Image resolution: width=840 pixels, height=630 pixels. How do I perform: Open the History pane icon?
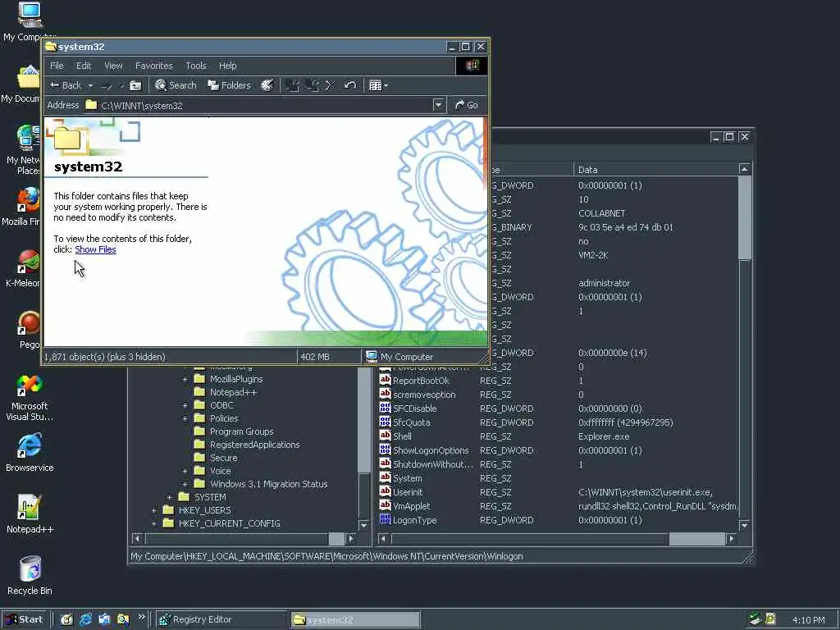tap(267, 85)
